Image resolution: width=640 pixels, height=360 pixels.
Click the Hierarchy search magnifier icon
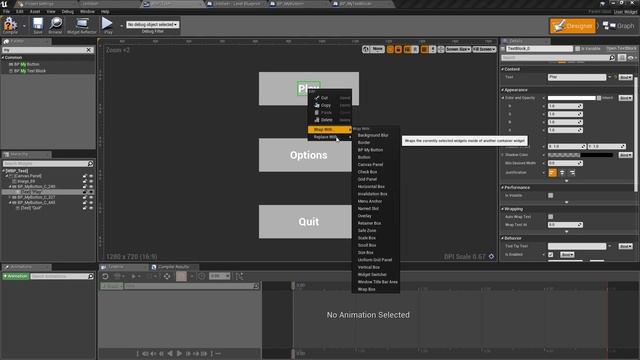point(91,163)
